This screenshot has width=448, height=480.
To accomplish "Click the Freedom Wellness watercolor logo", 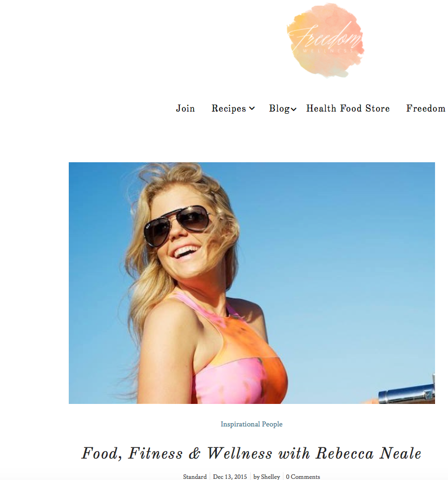I will click(x=325, y=40).
